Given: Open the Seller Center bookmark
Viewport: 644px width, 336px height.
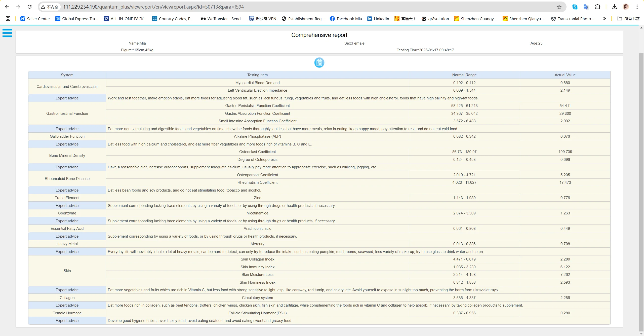Looking at the screenshot, I should tap(35, 19).
